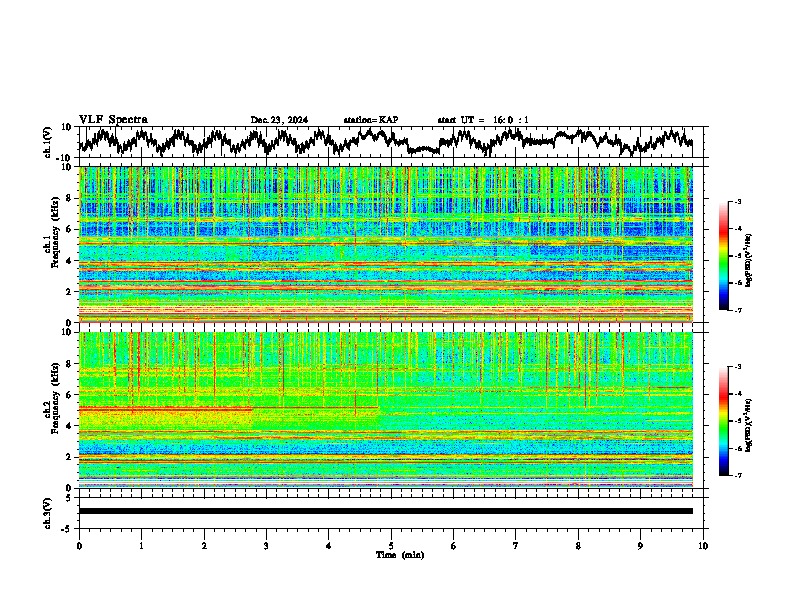Click the red 5 kHz band in ch.2 spectrogram
The image size is (792, 612).
(166, 408)
